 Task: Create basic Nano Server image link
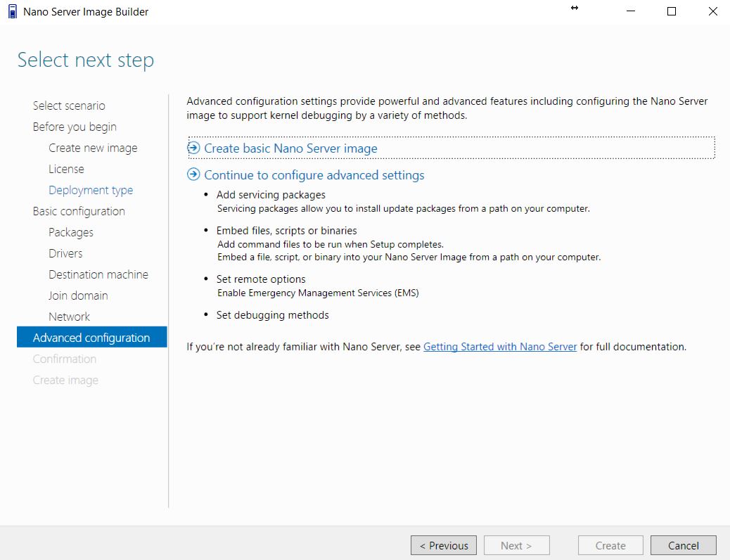[290, 148]
